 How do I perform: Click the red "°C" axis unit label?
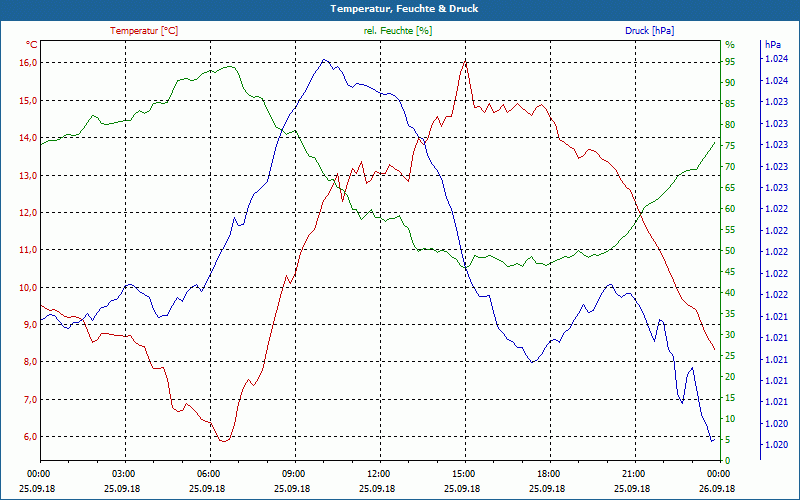pyautogui.click(x=32, y=45)
